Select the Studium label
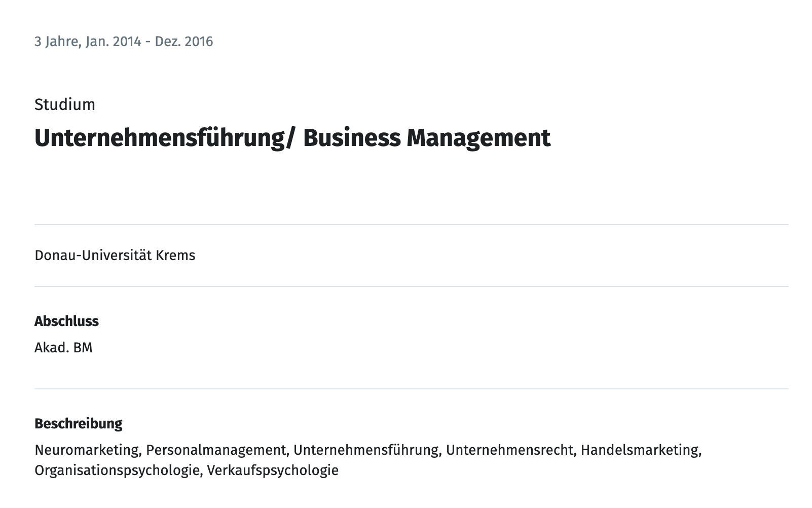 65,104
